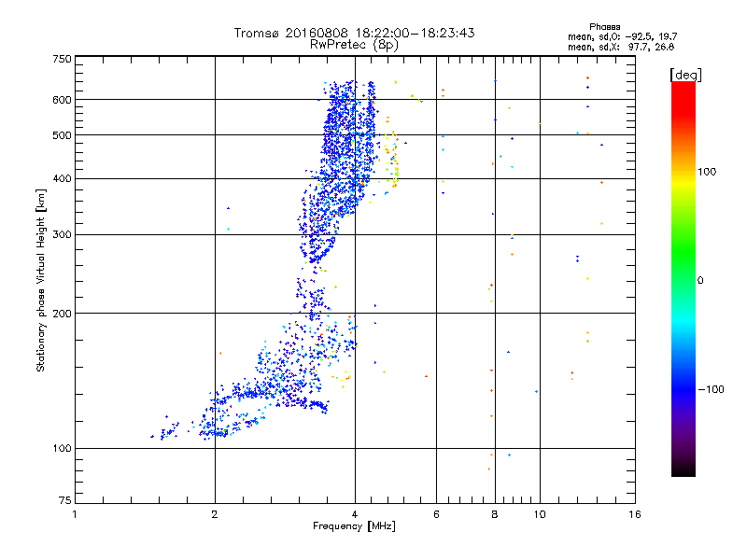This screenshot has height=560, width=747.
Task: Click the '2' x-axis tick label
Action: (x=215, y=514)
